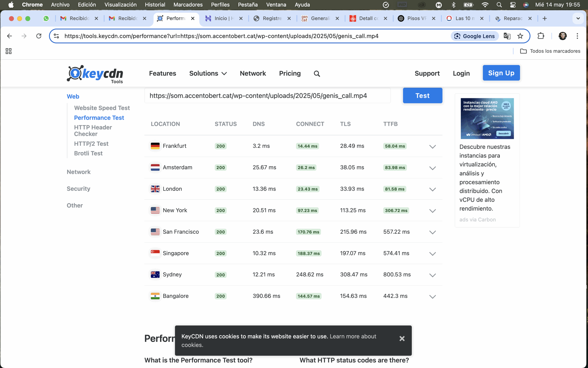
Task: Open a new tab with the plus icon
Action: click(x=545, y=18)
